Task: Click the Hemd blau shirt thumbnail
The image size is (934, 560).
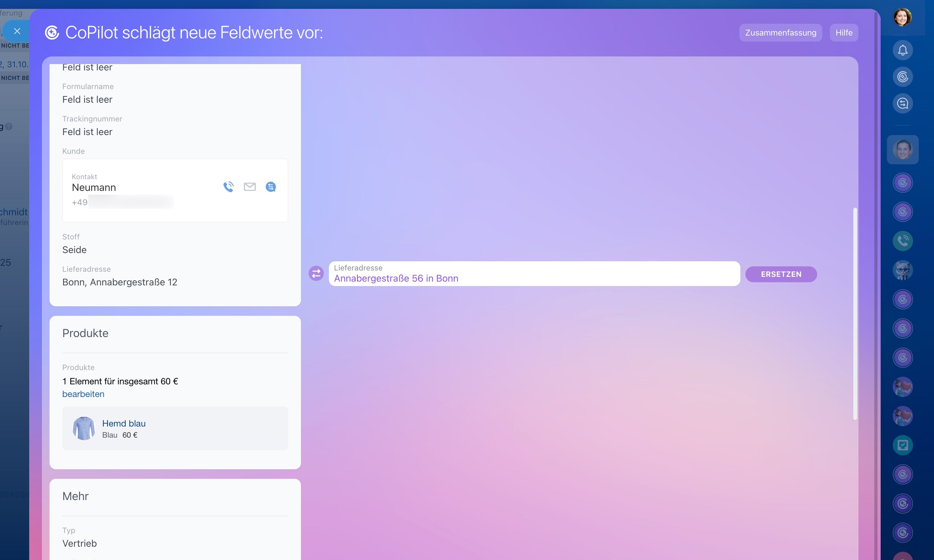Action: click(83, 428)
